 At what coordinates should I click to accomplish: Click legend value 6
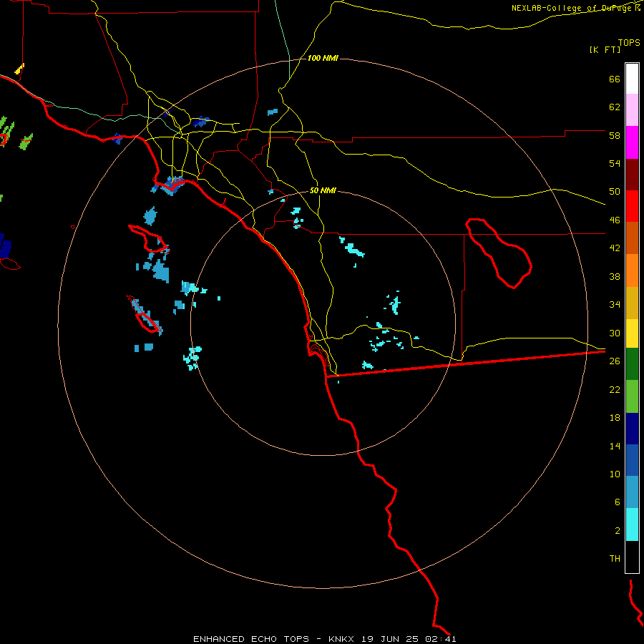[618, 502]
